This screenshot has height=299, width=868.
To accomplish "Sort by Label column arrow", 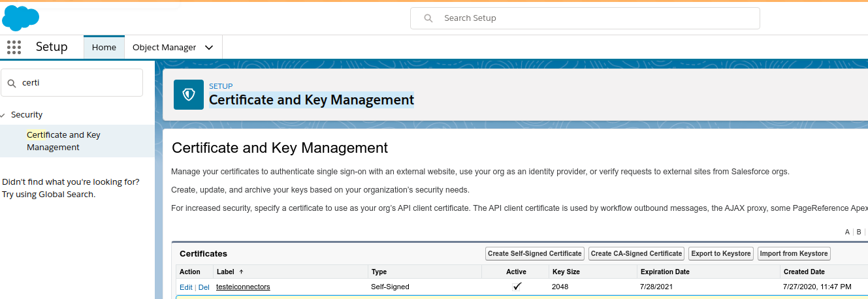I will (x=241, y=272).
